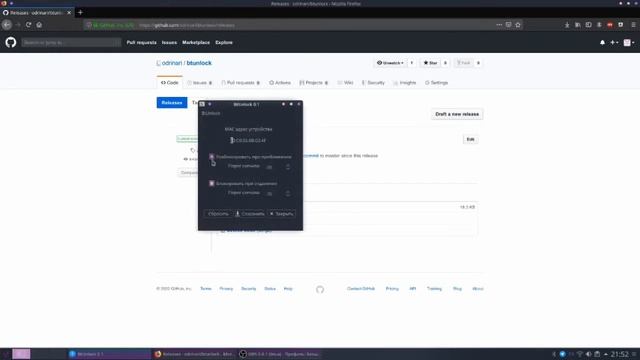The image size is (640, 360).
Task: Open the Firefox home page icon
Action: tap(39, 25)
